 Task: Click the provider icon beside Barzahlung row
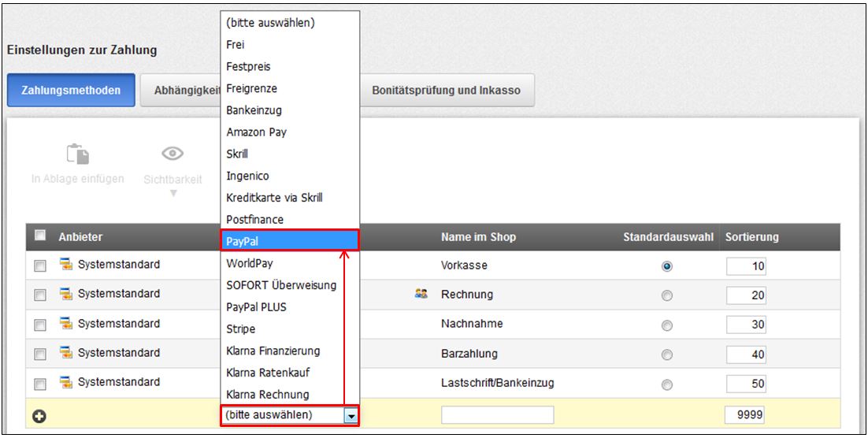(x=66, y=353)
